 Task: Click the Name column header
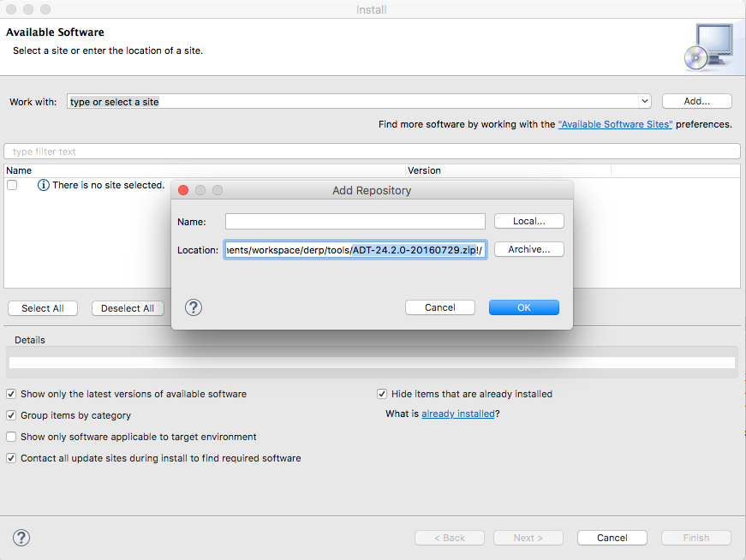coord(205,170)
